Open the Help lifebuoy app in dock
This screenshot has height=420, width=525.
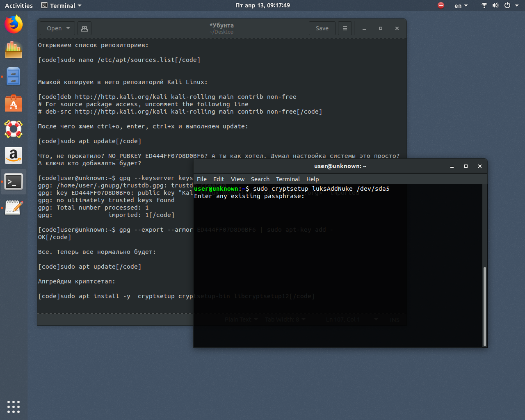point(14,129)
